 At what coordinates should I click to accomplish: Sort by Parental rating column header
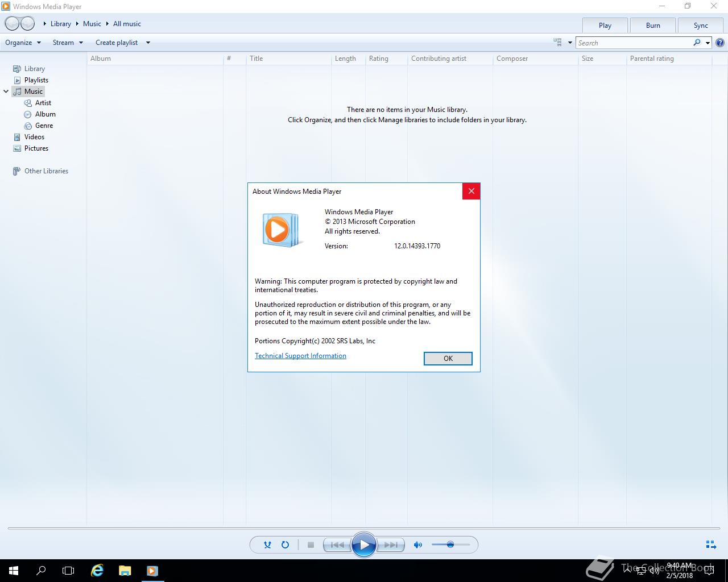tap(669, 59)
